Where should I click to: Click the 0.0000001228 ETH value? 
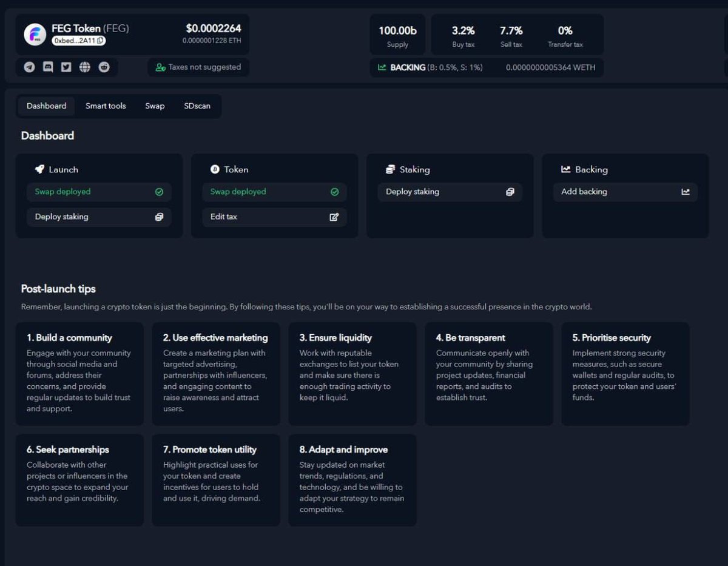click(212, 41)
